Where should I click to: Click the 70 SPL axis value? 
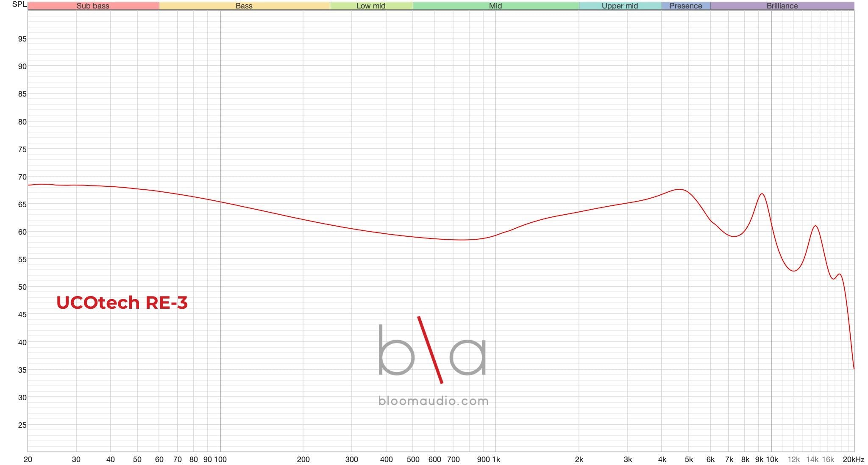pos(22,177)
